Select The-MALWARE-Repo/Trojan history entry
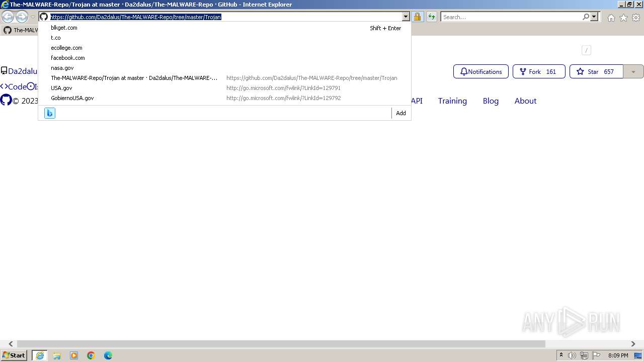644x362 pixels. click(224, 78)
